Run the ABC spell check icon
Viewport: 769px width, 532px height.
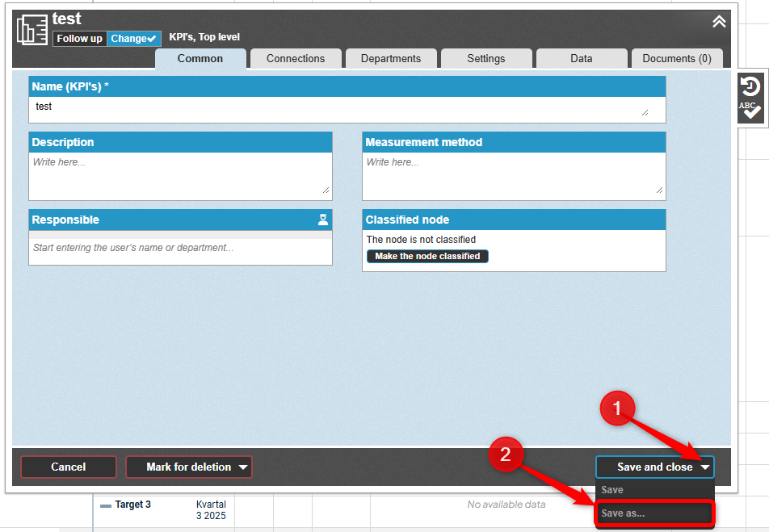[x=750, y=111]
